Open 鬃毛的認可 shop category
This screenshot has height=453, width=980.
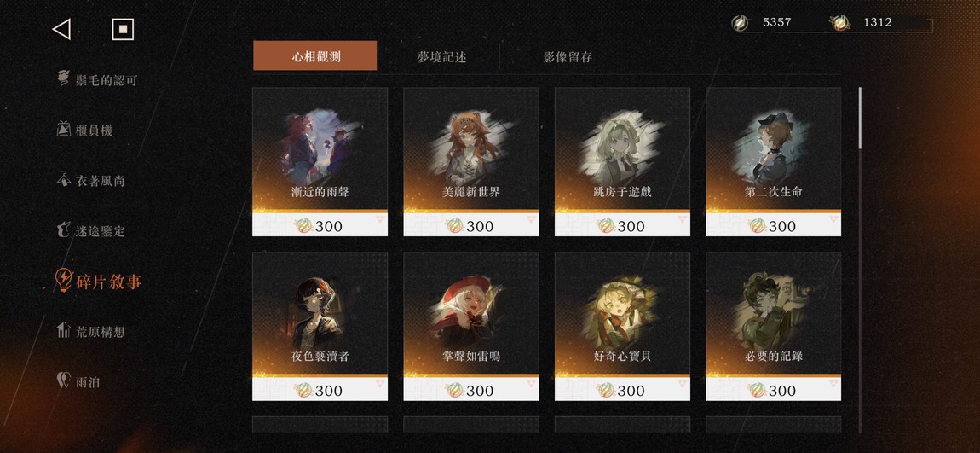click(97, 80)
